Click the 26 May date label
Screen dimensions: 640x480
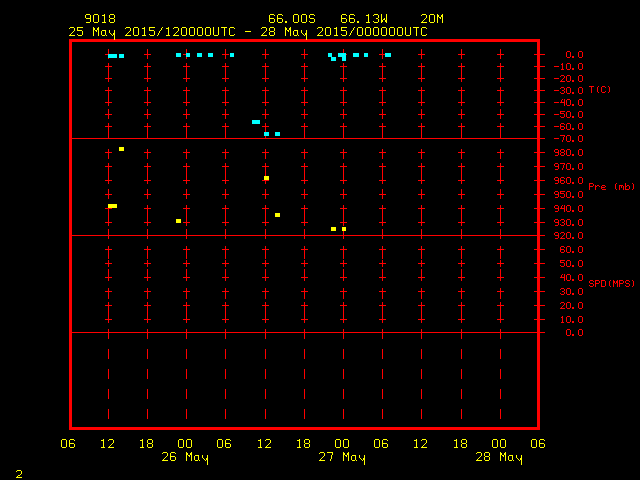click(x=186, y=458)
